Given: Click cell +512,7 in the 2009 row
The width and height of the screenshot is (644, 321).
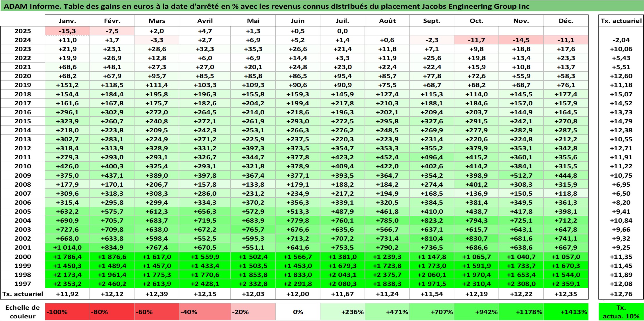Looking at the screenshot, I should click(521, 175).
